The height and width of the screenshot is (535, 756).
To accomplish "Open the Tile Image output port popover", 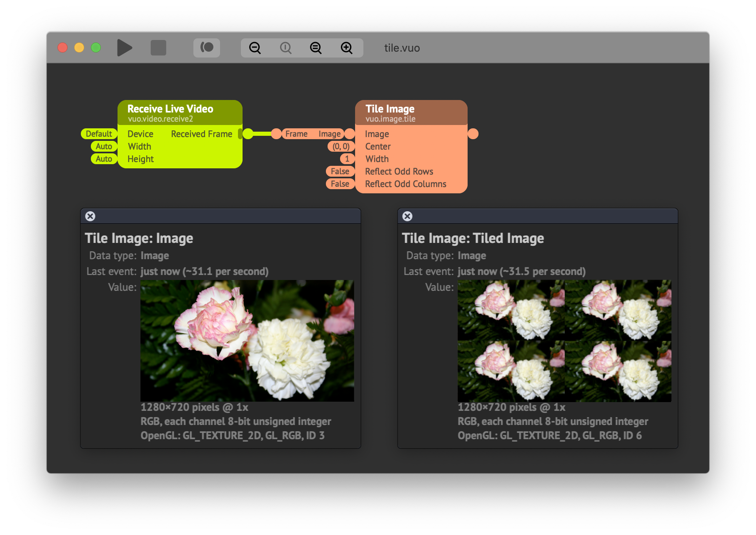I will (x=473, y=134).
